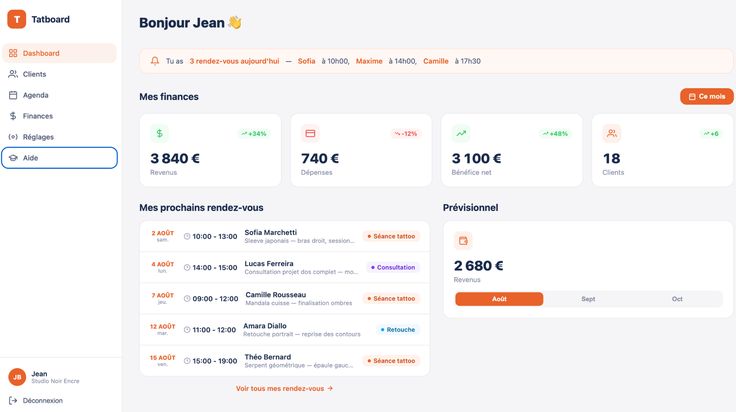This screenshot has height=412, width=736.
Task: Click the bell icon in the notification banner
Action: (155, 61)
